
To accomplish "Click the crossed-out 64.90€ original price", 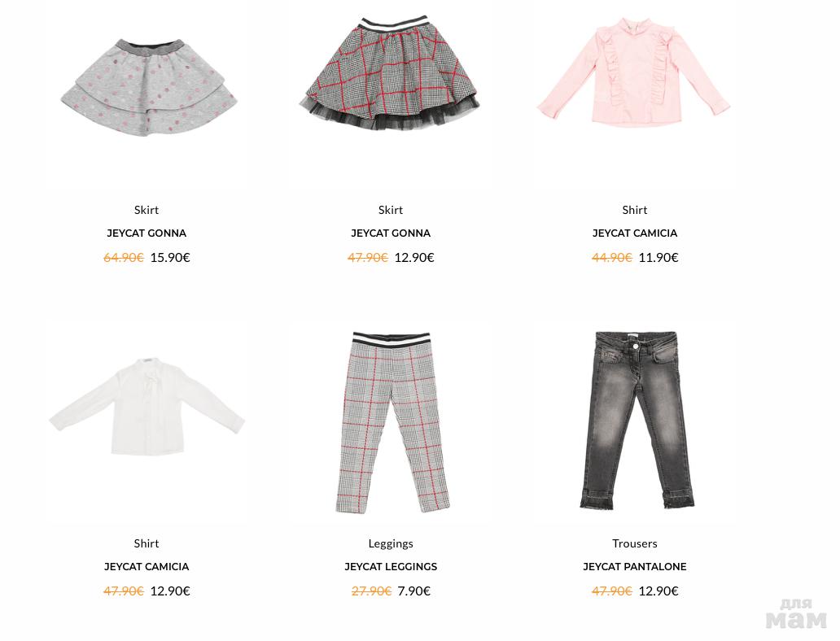I will [x=124, y=258].
